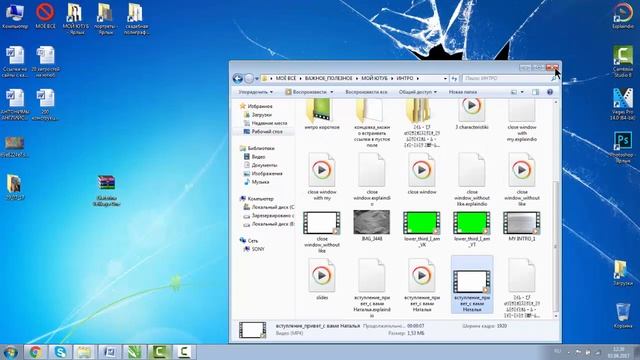The width and height of the screenshot is (640, 360).
Task: Select the WinRAR archive on desktop
Action: [x=106, y=190]
